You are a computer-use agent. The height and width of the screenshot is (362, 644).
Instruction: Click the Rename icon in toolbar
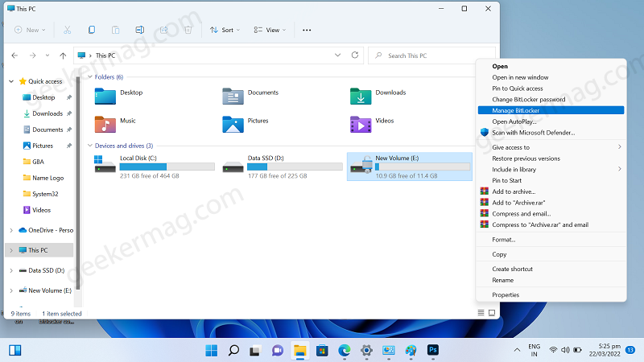[139, 30]
